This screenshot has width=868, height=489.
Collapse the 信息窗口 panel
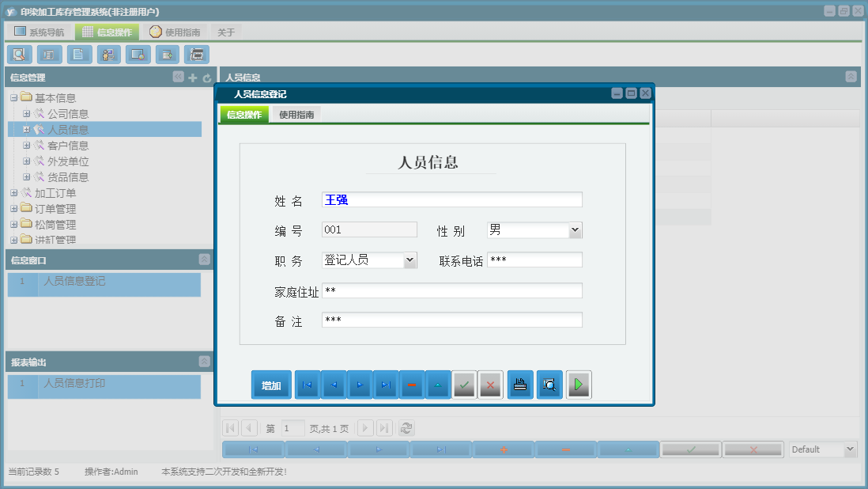pyautogui.click(x=204, y=260)
